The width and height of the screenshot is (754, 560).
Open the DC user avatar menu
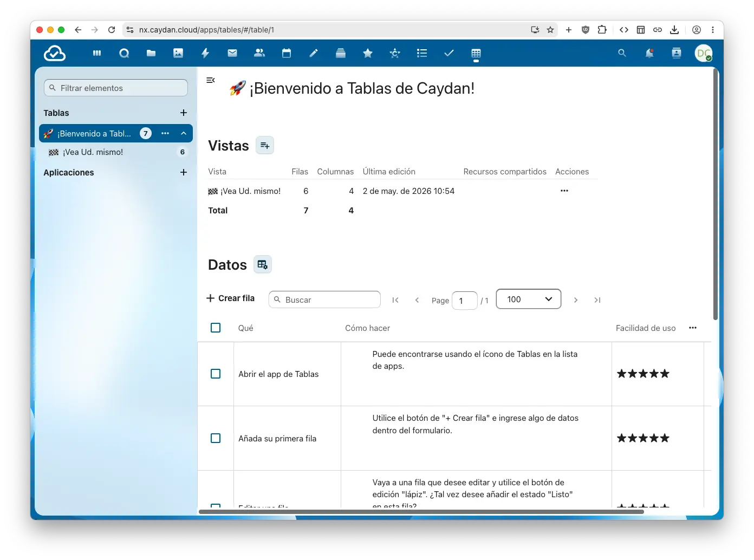(x=704, y=53)
